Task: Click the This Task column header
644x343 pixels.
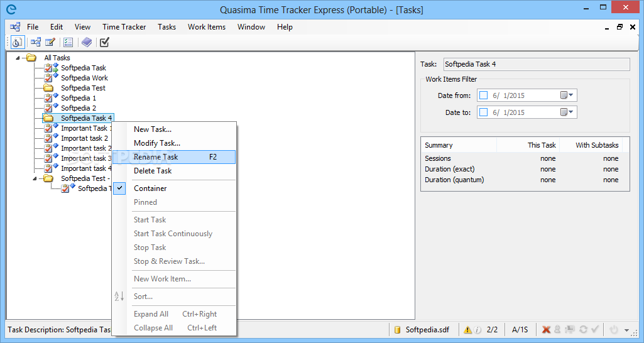Action: 528,145
